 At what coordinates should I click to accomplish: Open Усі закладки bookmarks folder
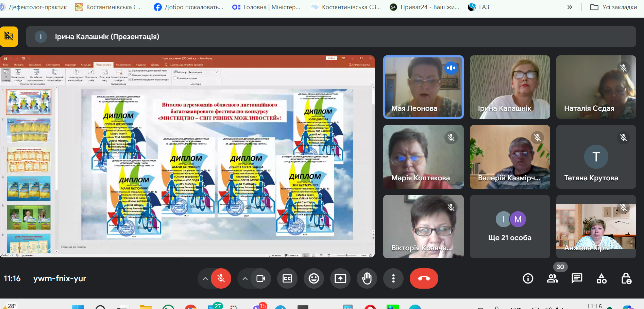[x=614, y=7]
